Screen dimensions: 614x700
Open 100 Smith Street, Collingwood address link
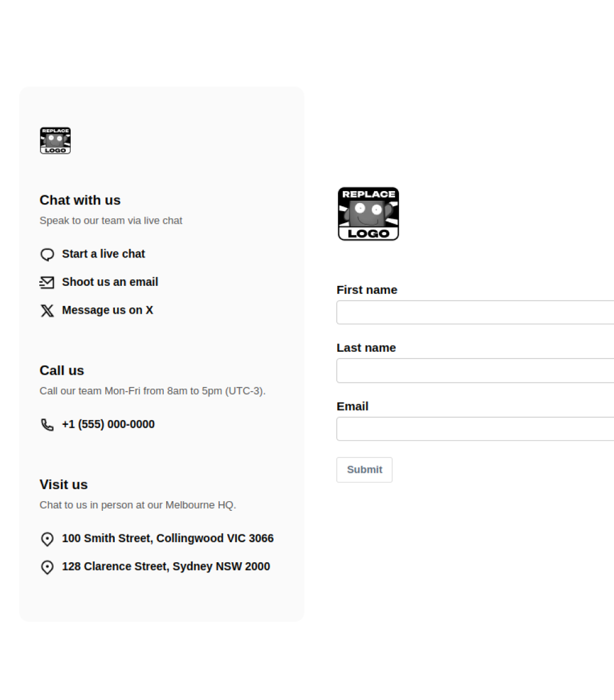(x=167, y=538)
